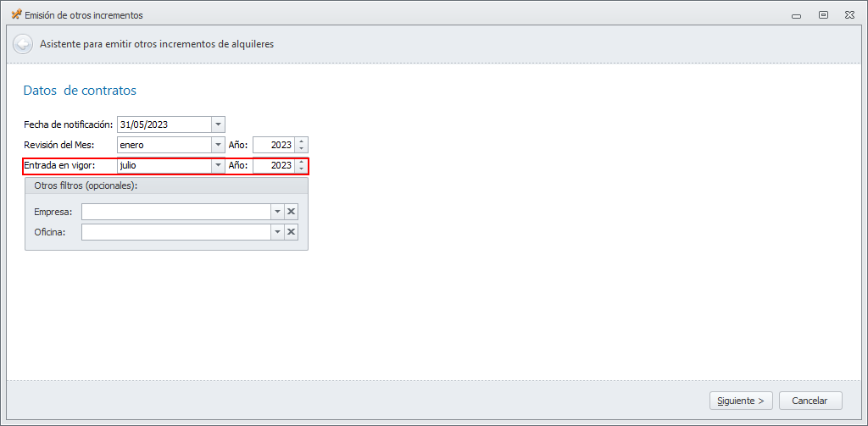Open the Empresa dropdown list

pos(277,212)
